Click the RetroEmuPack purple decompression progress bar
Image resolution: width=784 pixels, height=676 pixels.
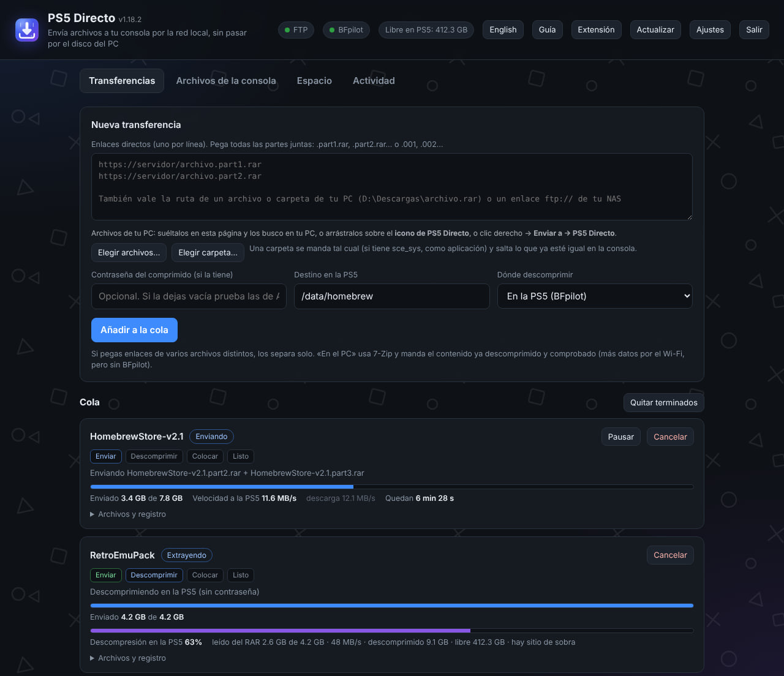[392, 631]
